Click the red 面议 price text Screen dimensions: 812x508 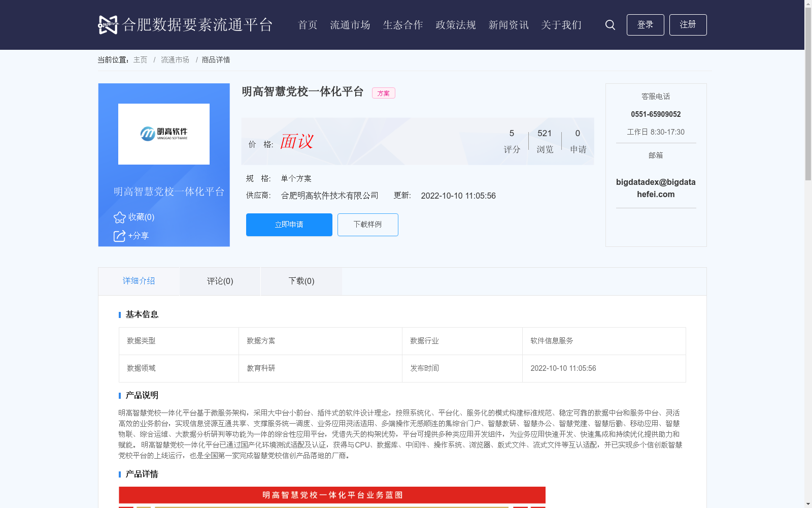click(297, 141)
